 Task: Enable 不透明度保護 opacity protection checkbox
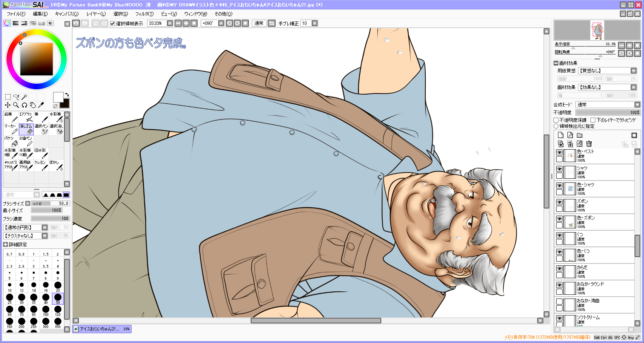tap(556, 120)
